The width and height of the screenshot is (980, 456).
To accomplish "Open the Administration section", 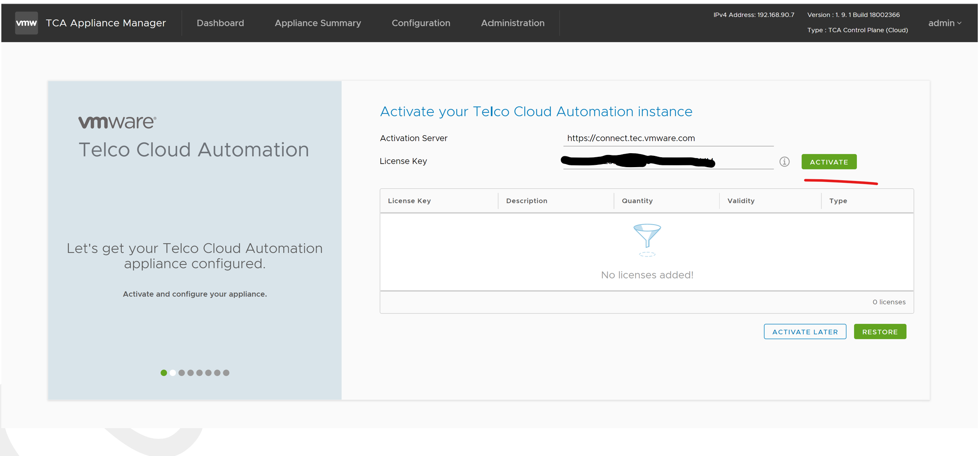I will tap(513, 23).
